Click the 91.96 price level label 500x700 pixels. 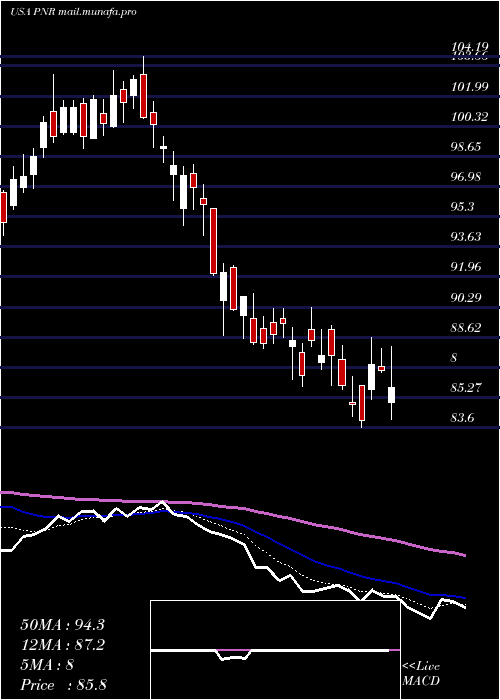point(466,267)
